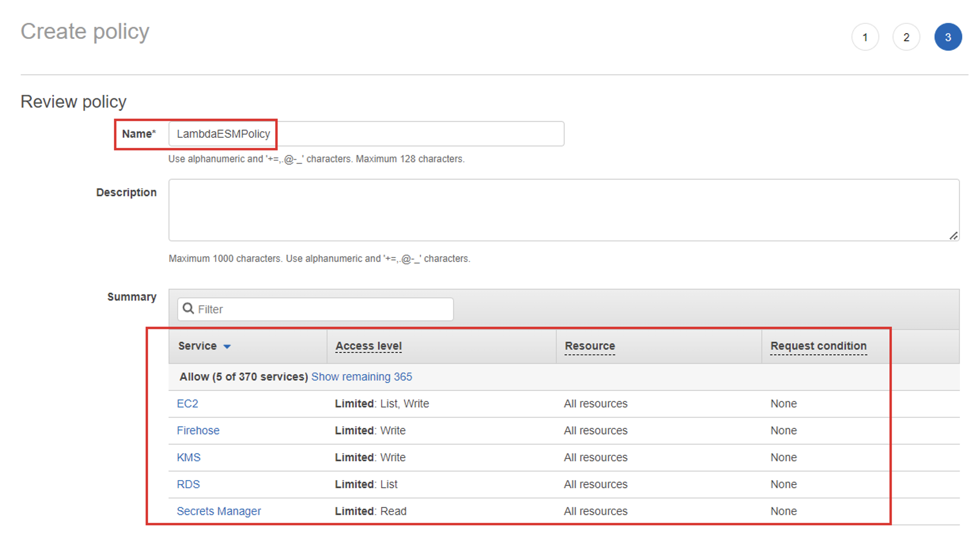Go to wizard step 1
The width and height of the screenshot is (980, 537).
865,37
